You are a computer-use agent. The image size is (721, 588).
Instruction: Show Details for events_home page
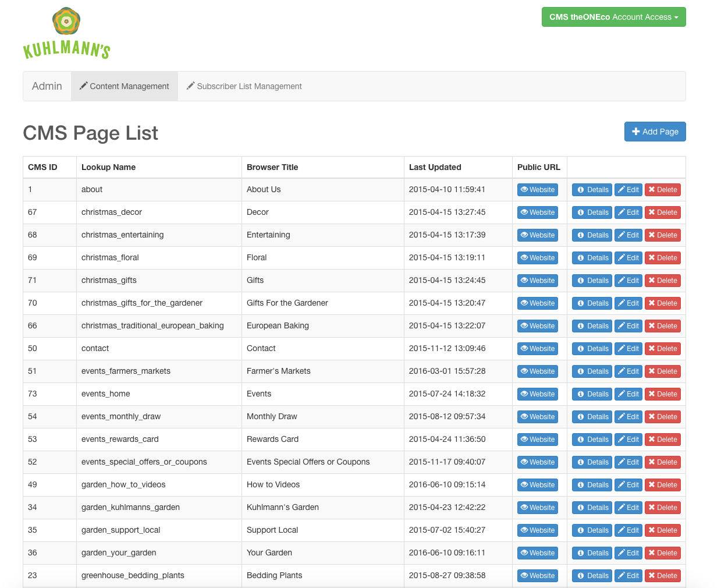(x=592, y=394)
